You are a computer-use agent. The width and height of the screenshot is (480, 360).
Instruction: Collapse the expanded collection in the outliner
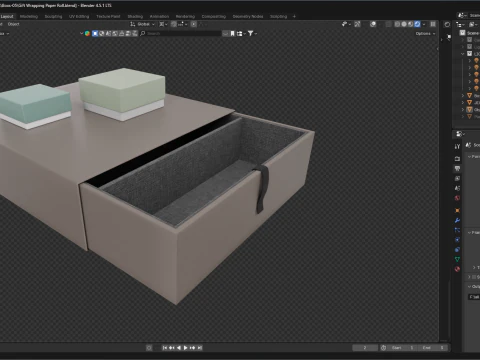[x=463, y=54]
